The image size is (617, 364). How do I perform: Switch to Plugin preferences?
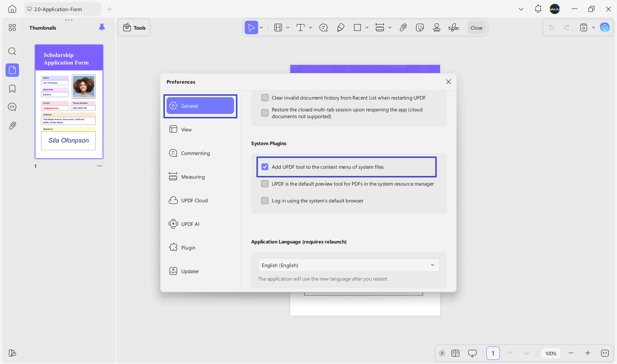click(200, 248)
